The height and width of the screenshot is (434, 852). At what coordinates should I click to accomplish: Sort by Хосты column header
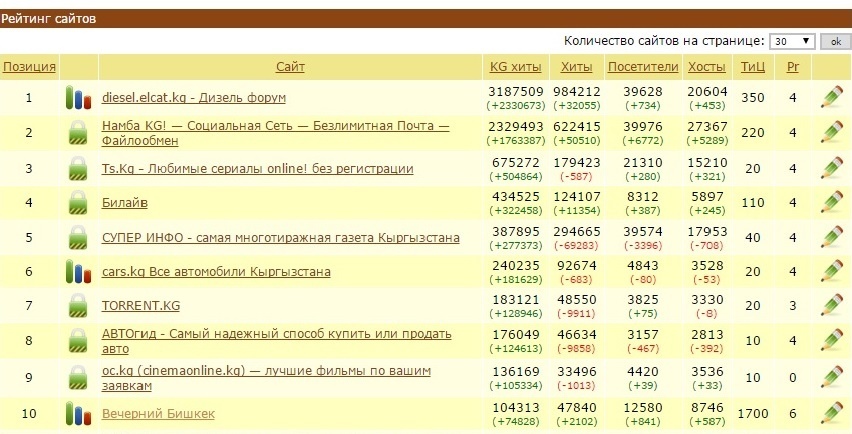[707, 67]
